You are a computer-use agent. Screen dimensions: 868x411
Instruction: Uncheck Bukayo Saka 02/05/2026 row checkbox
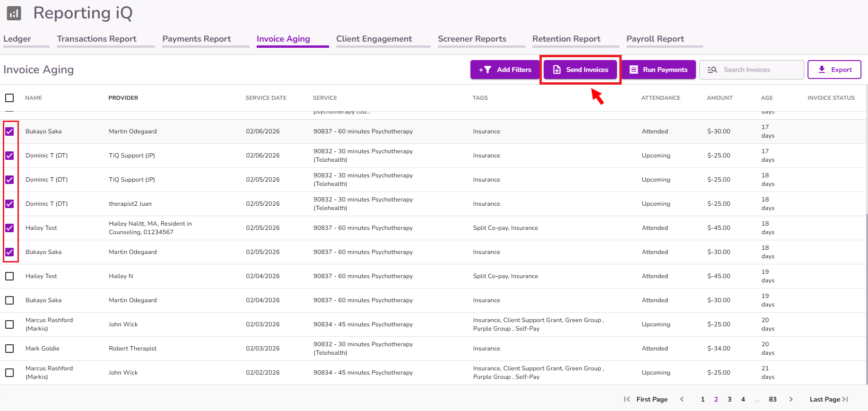point(9,252)
